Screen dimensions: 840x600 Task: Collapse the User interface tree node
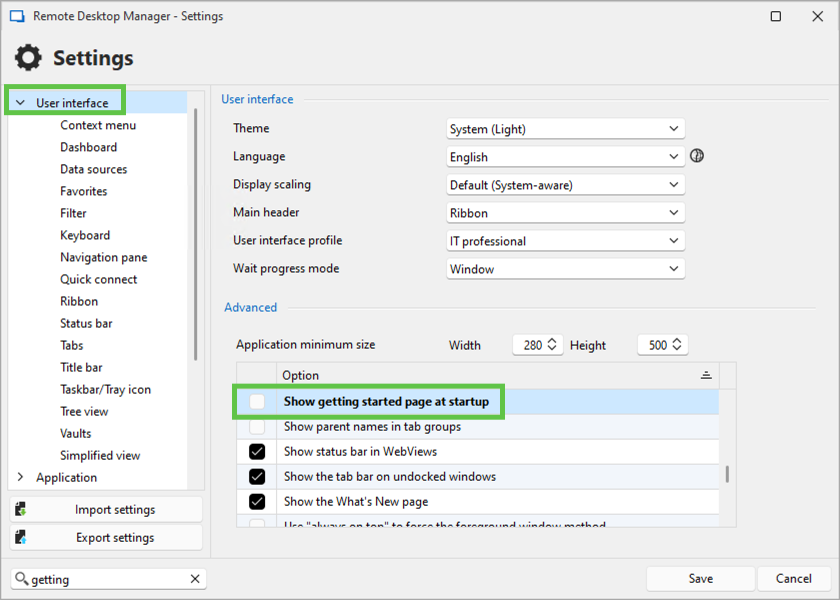click(20, 102)
